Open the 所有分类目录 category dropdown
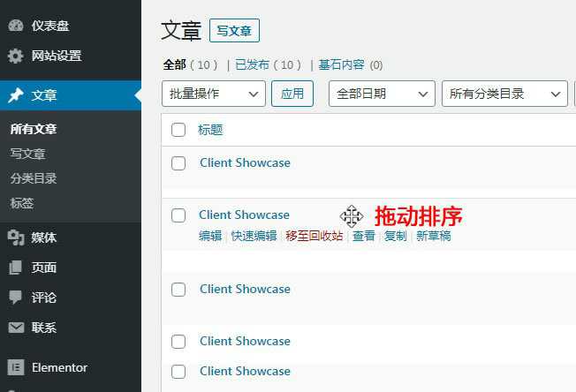 tap(504, 94)
